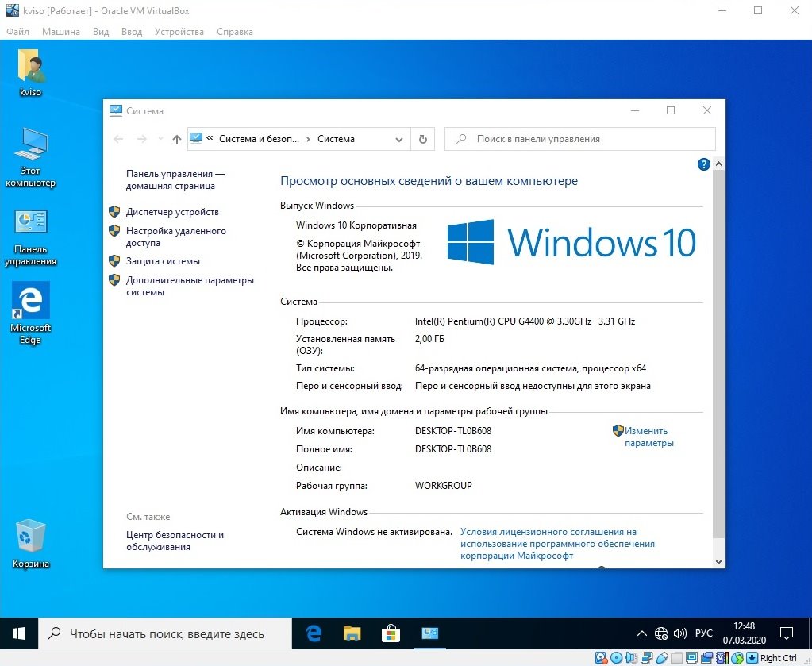The image size is (812, 666).
Task: Click VirtualBox mouse integration indicator
Action: tap(737, 658)
